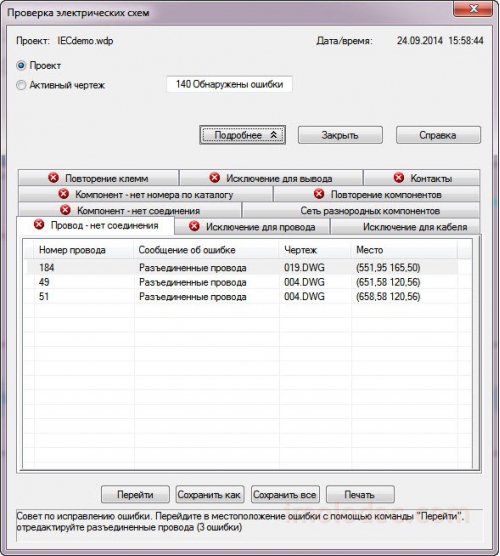Viewport: 500px width, 556px height.
Task: Click the red error icon next to Контакты
Action: pyautogui.click(x=399, y=177)
